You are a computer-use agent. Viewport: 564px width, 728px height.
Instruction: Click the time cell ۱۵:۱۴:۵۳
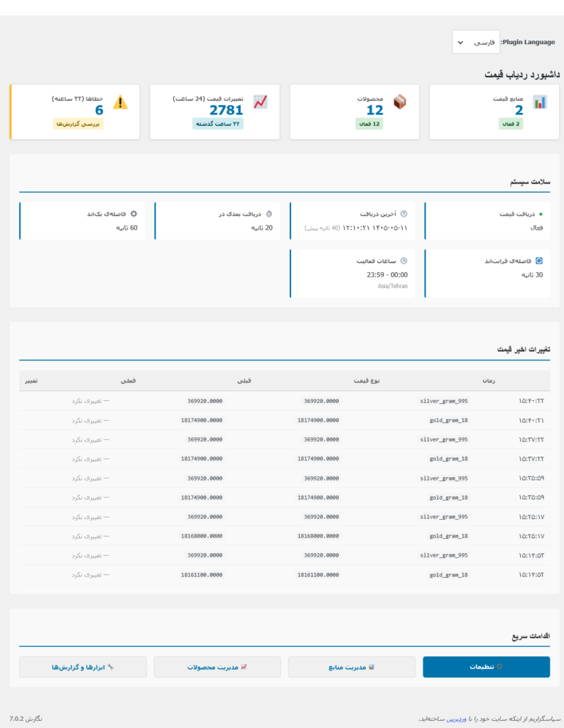click(531, 555)
